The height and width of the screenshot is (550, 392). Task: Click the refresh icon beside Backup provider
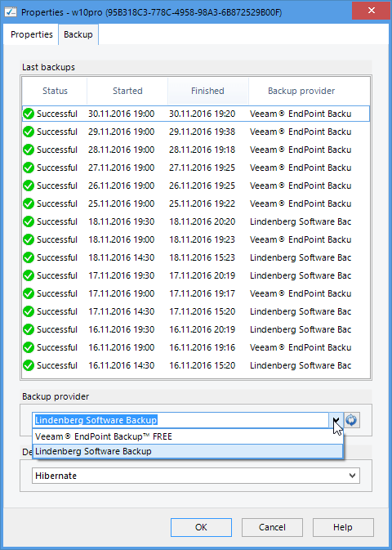352,420
